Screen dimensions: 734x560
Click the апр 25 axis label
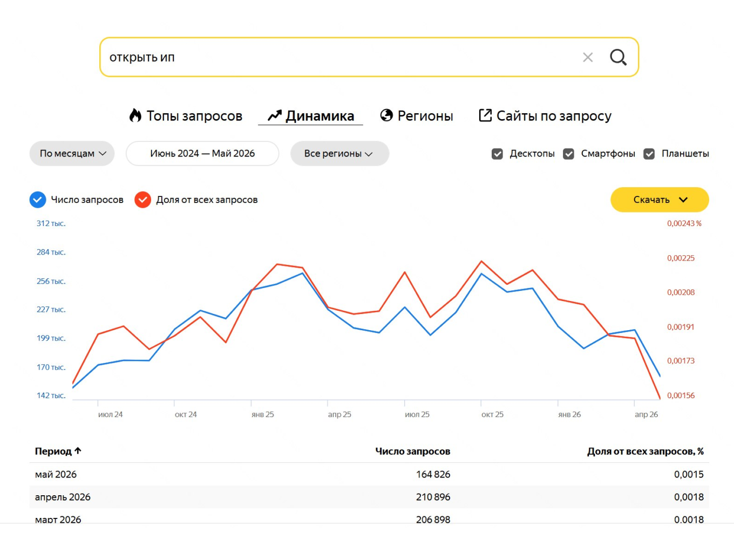pyautogui.click(x=339, y=414)
